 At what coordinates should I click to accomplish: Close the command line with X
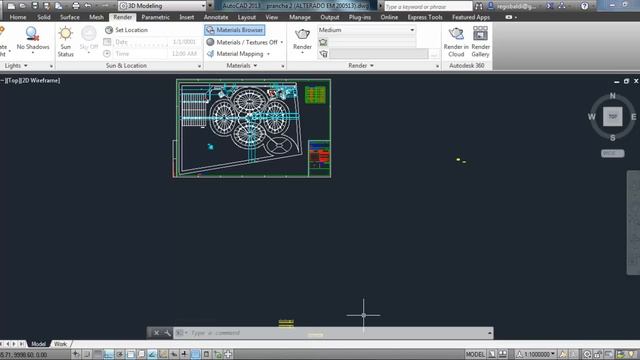156,333
